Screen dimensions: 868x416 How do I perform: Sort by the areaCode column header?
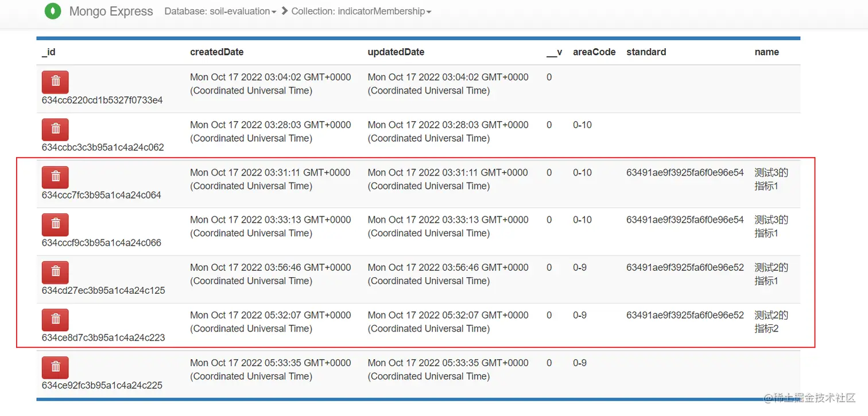click(x=594, y=52)
